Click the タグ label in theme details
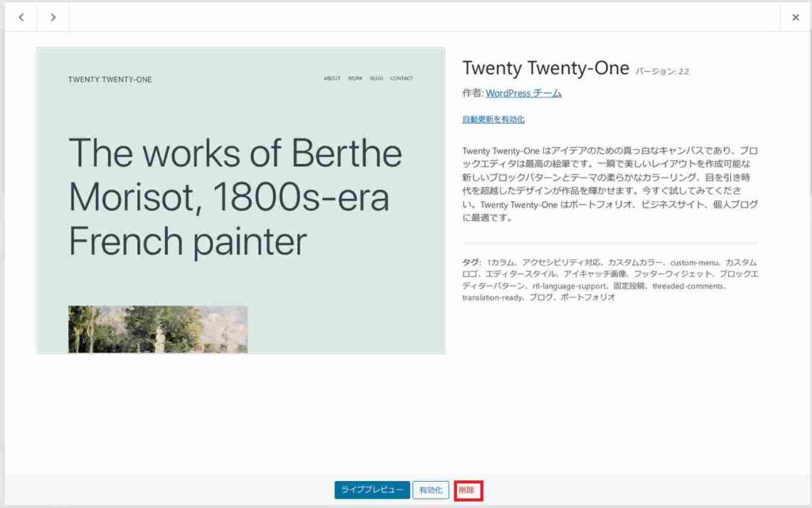Viewport: 812px width, 508px height. [471, 262]
